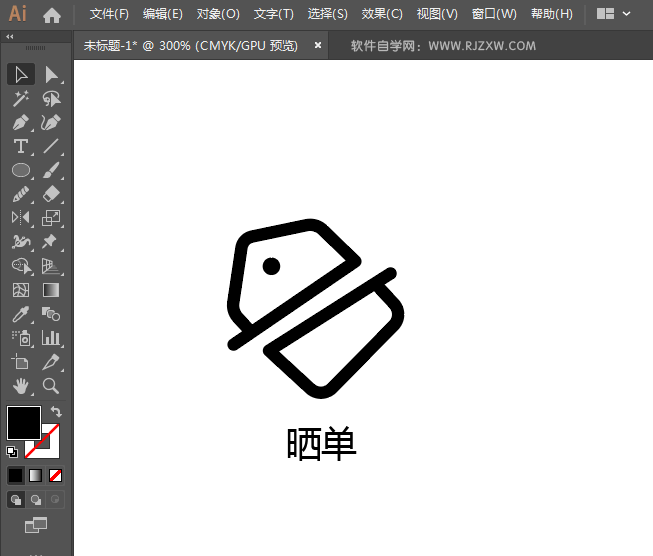Click the price tag artwork dot

coord(271,266)
